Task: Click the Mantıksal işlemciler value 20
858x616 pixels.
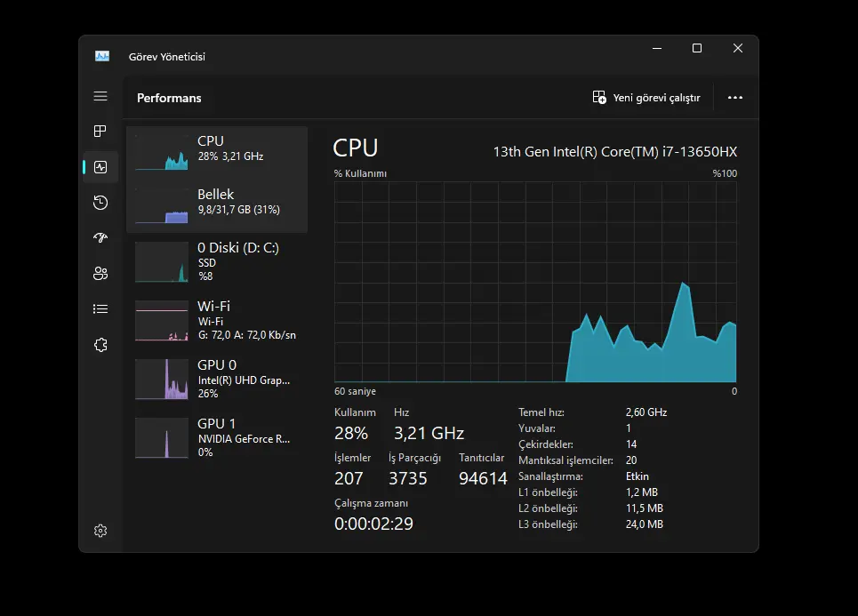Action: coord(631,460)
